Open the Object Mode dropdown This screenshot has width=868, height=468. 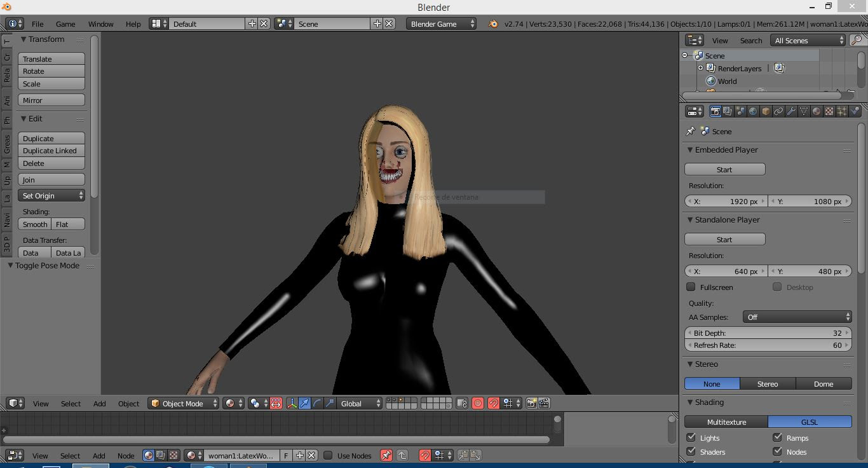[x=183, y=403]
